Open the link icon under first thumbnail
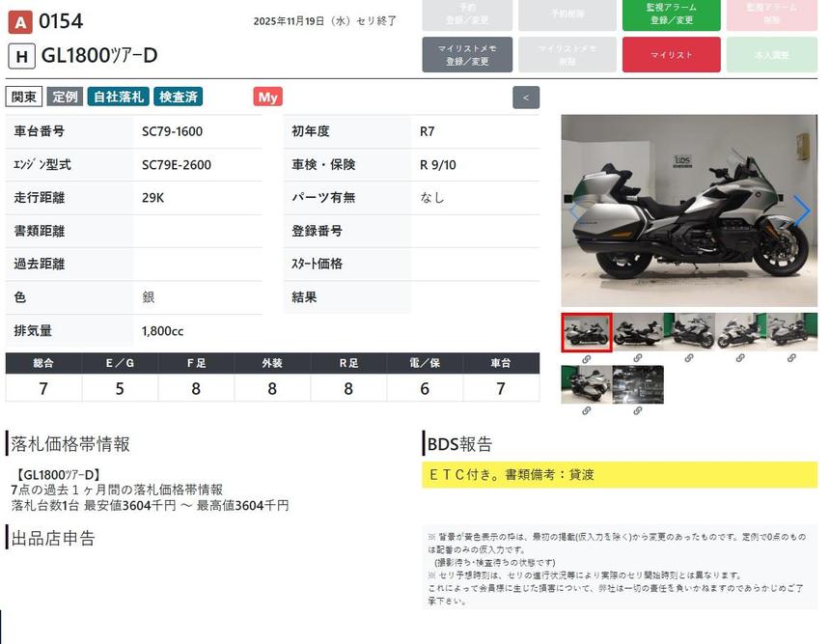Image resolution: width=830 pixels, height=644 pixels. (x=587, y=359)
